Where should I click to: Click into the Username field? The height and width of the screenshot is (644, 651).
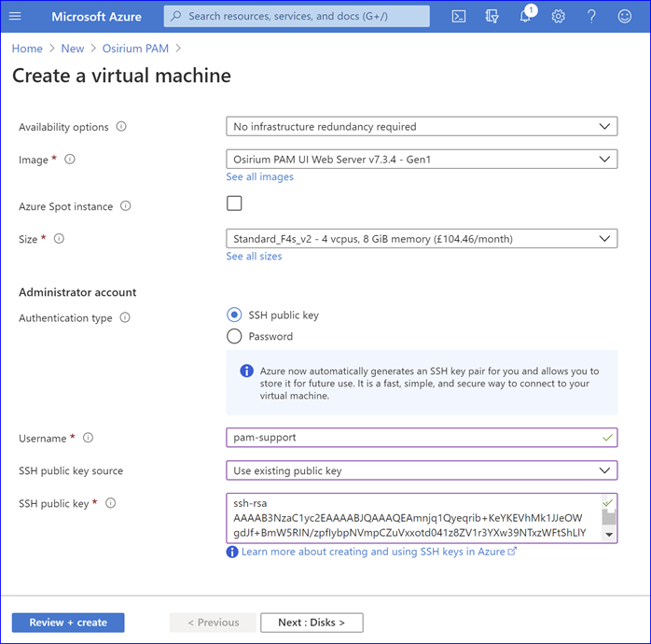tap(422, 438)
